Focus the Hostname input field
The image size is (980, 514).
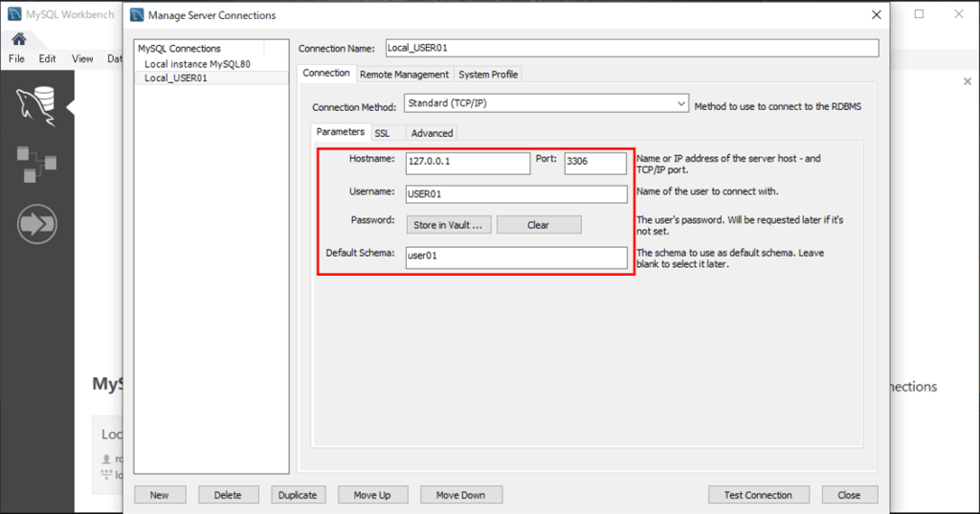(467, 163)
